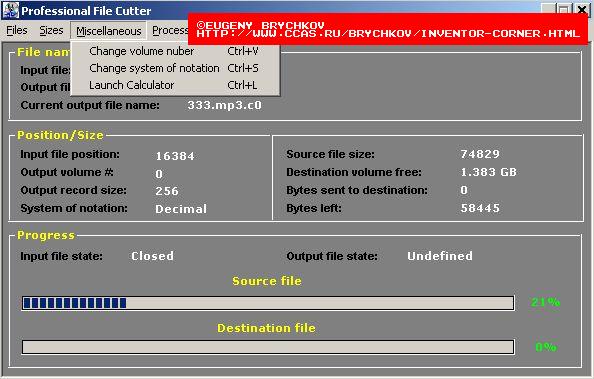594x379 pixels.
Task: Maximize the Professional File Cutter window
Action: coord(564,9)
